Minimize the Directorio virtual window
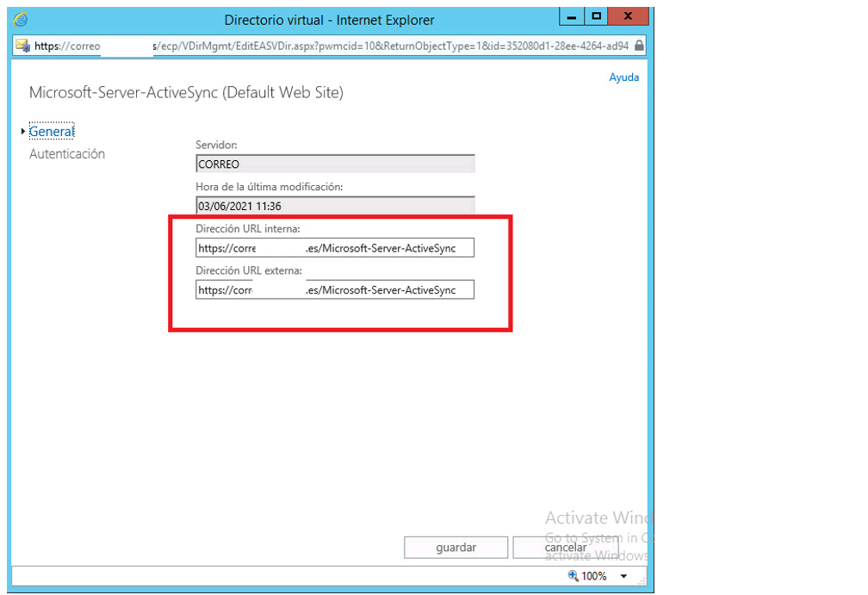 572,16
